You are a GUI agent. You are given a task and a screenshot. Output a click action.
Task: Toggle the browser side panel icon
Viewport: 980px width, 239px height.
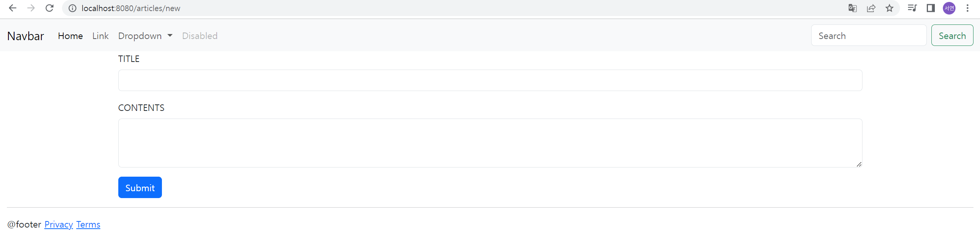tap(931, 8)
